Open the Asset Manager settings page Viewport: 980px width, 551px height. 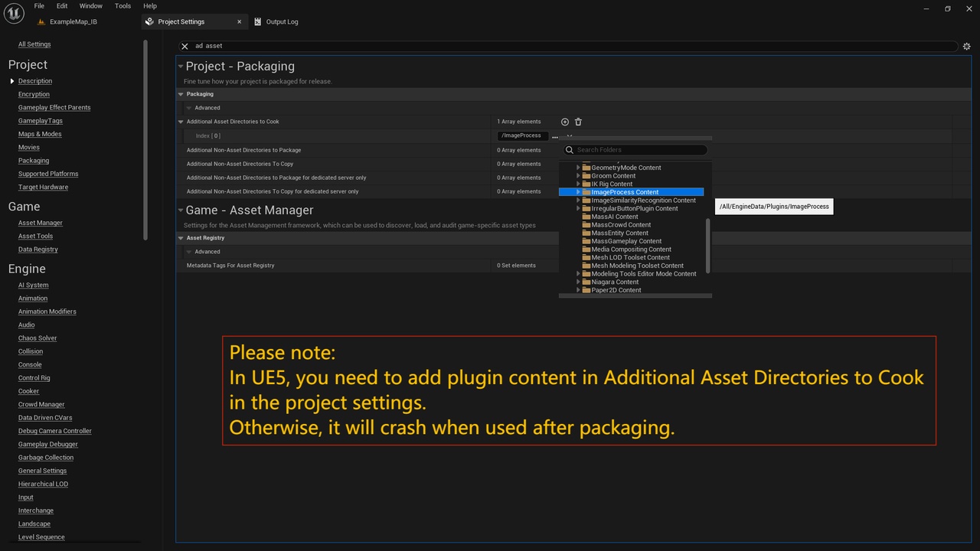tap(41, 223)
